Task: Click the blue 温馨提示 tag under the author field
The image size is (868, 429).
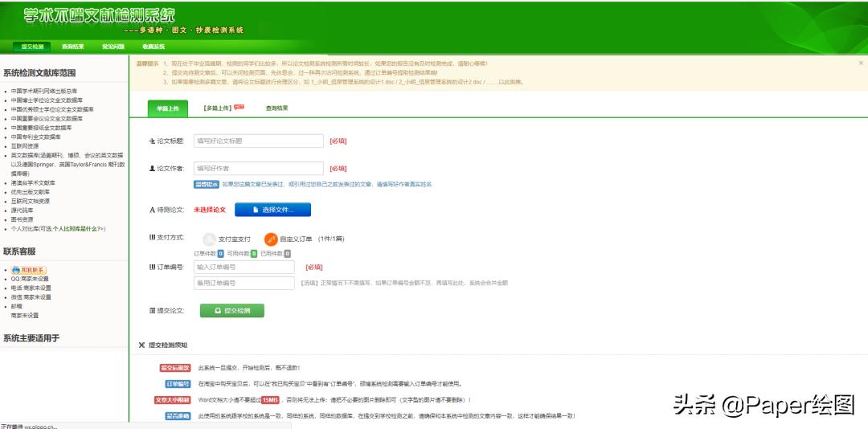Action: pyautogui.click(x=207, y=184)
